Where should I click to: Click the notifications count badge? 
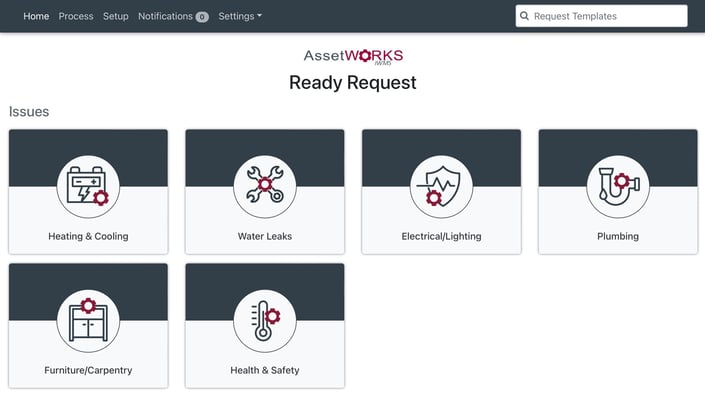pyautogui.click(x=202, y=17)
